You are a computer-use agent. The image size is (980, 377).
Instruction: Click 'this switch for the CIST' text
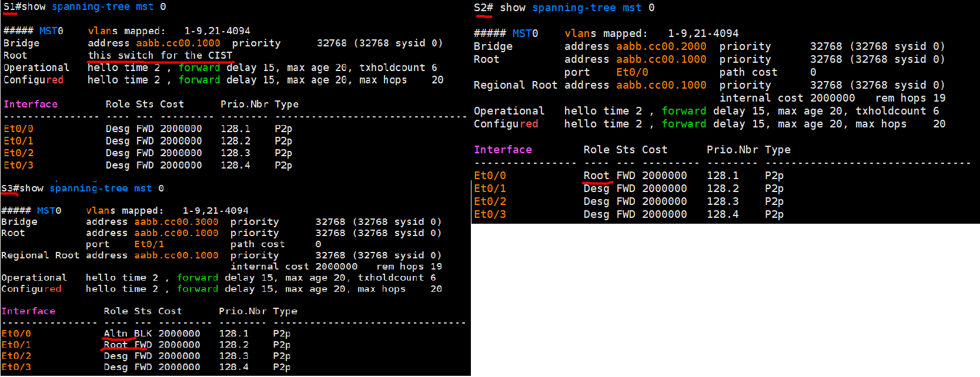point(160,55)
